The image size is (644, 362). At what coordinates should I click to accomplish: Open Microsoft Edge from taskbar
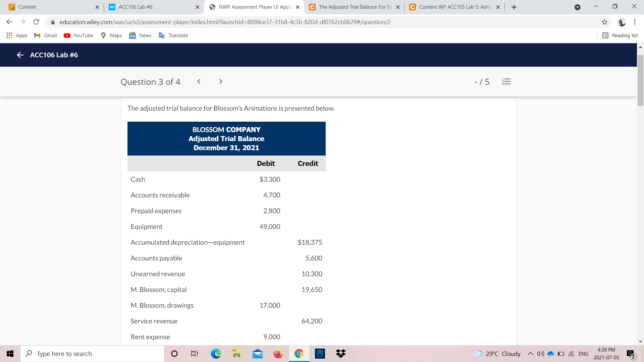click(x=216, y=354)
